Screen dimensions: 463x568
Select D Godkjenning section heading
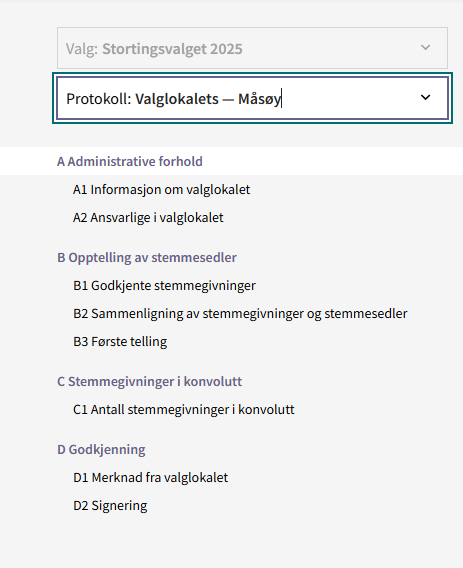pyautogui.click(x=101, y=450)
